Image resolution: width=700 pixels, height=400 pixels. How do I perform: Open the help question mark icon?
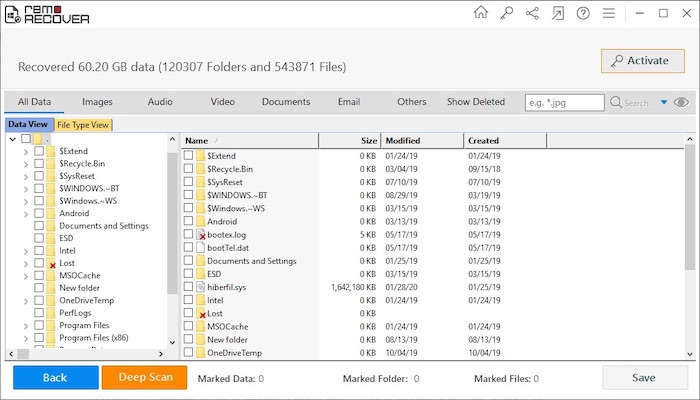[x=582, y=13]
